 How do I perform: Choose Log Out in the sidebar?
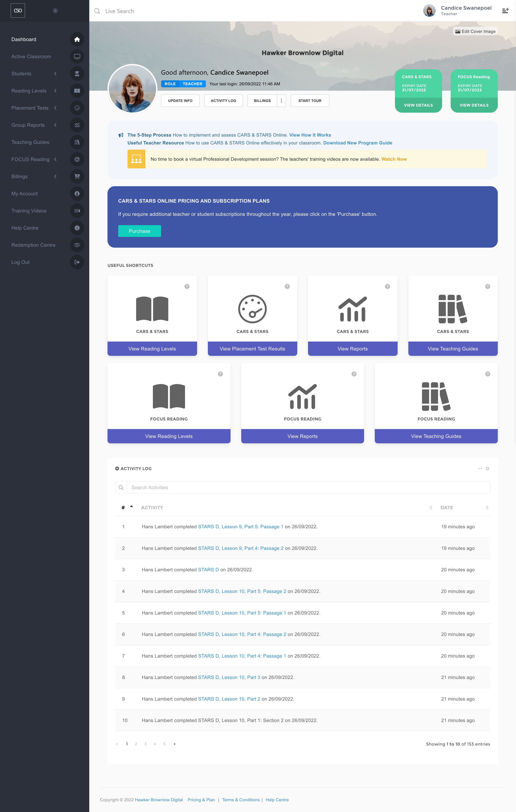click(21, 262)
